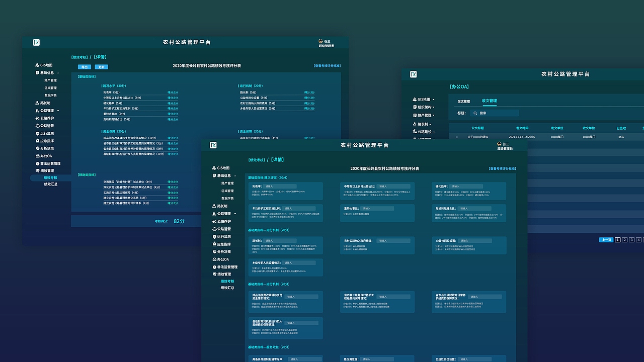The height and width of the screenshot is (362, 644).
Task: Click 硬化路率 input field in front window
Action: 466,186
